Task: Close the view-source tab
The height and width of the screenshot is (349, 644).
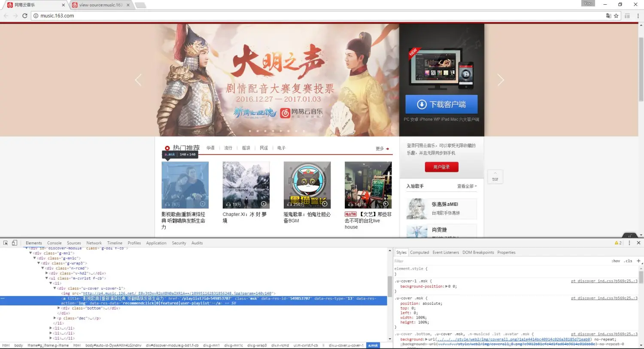Action: pyautogui.click(x=128, y=5)
